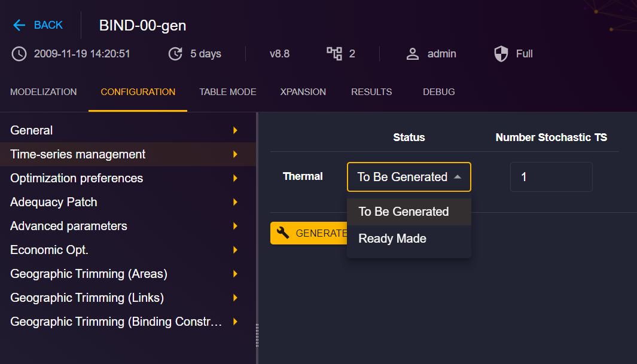Click the study title BIND-00-gen

click(142, 26)
